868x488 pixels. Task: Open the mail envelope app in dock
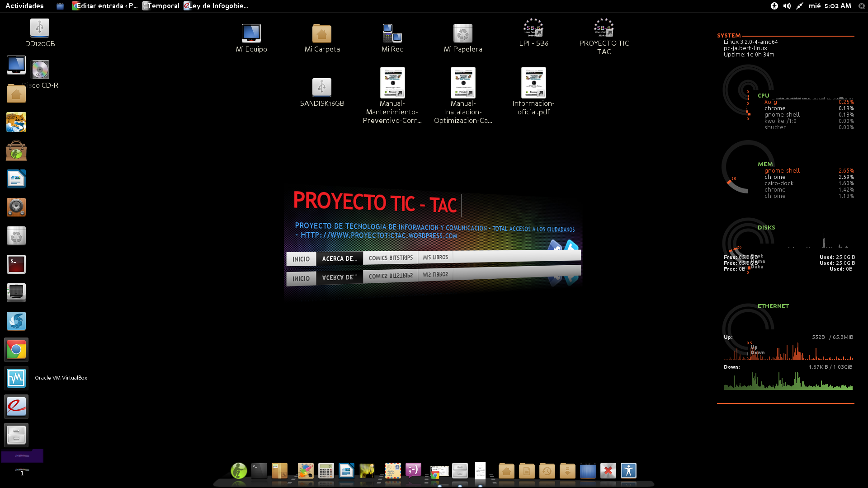coord(392,471)
